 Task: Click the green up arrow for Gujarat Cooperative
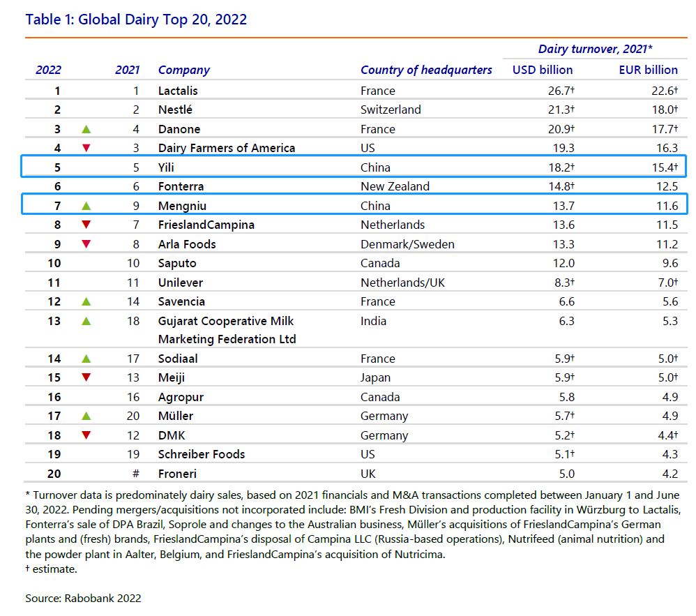[x=86, y=321]
